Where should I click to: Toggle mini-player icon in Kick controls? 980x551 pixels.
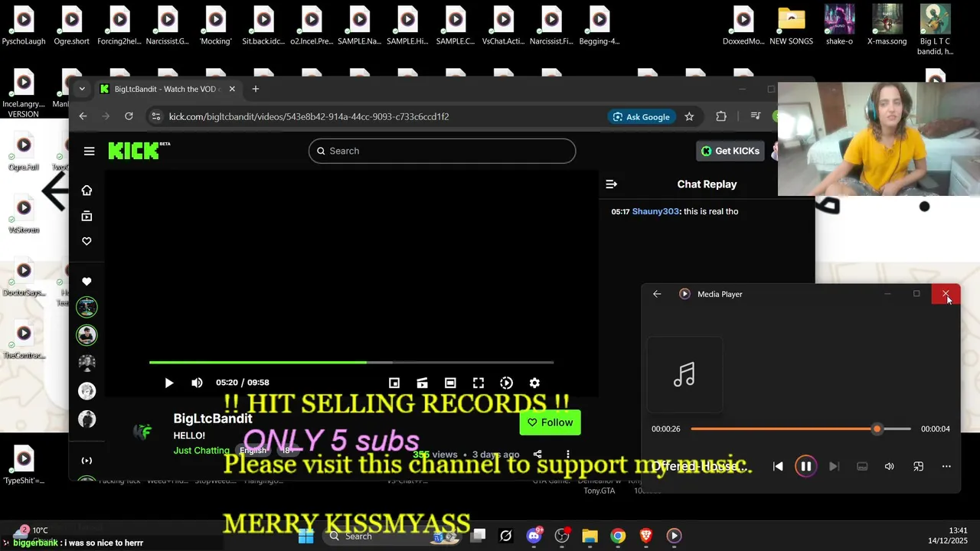394,383
